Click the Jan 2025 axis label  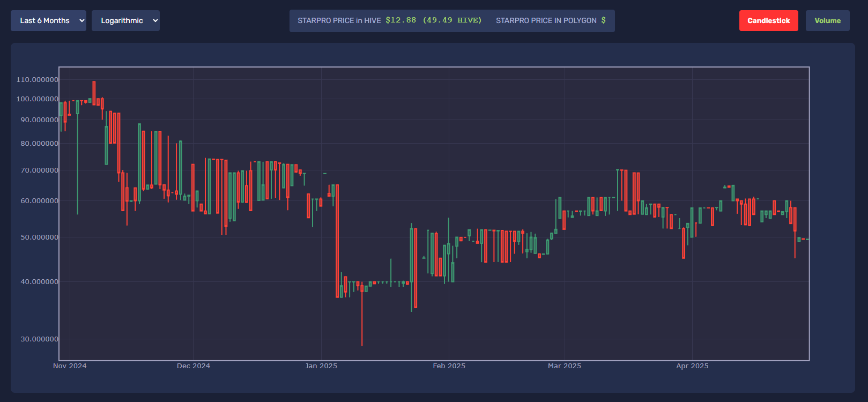(x=321, y=366)
